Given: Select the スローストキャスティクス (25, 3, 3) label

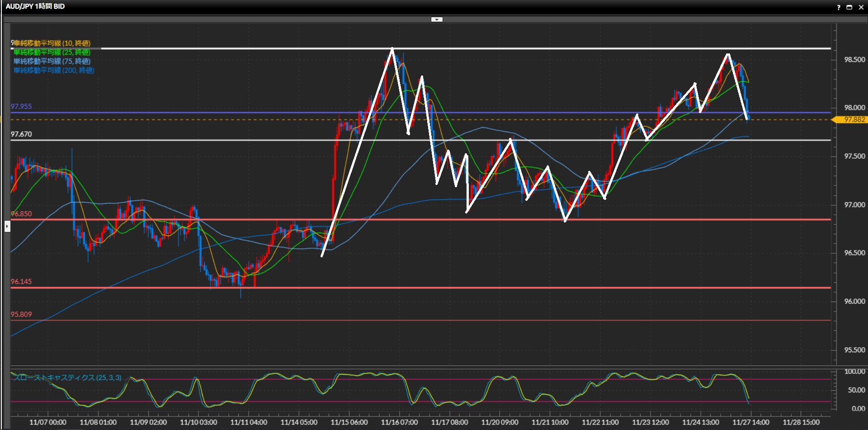Looking at the screenshot, I should (67, 378).
